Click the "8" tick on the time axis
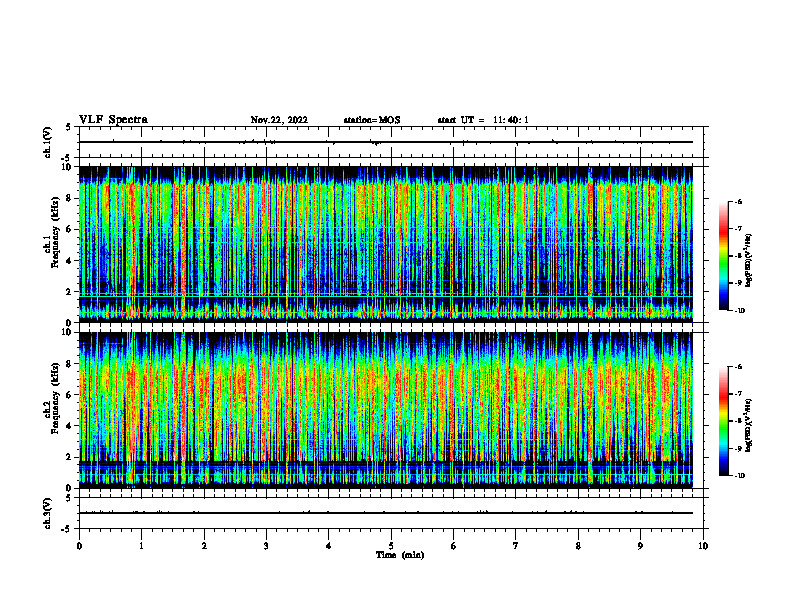Viewport: 792px width, 612px height. [578, 546]
